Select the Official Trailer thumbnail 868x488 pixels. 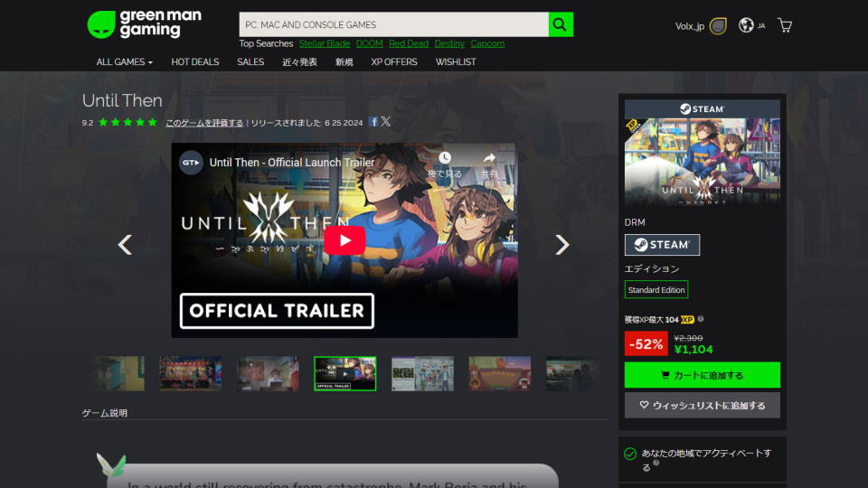tap(344, 373)
